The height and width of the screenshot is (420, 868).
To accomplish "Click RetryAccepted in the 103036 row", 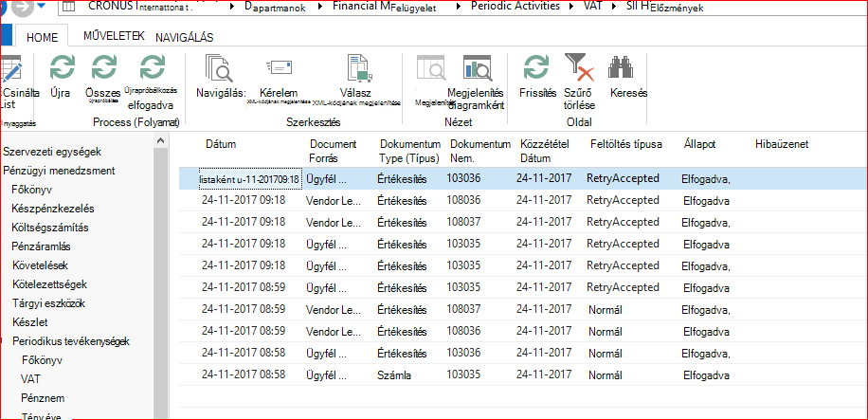I will point(623,178).
